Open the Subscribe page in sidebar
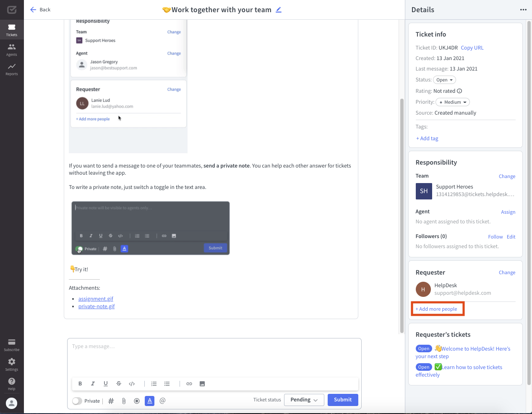532x414 pixels. (x=12, y=345)
